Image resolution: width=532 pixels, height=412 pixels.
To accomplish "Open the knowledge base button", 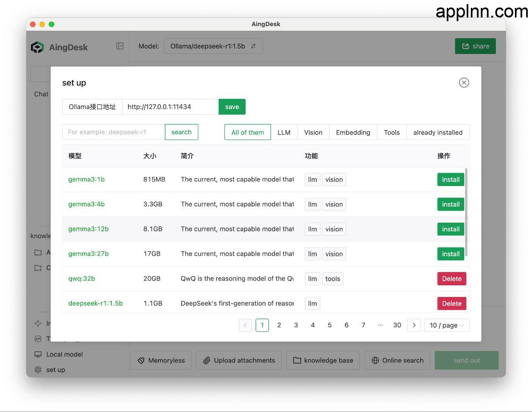I will 323,360.
